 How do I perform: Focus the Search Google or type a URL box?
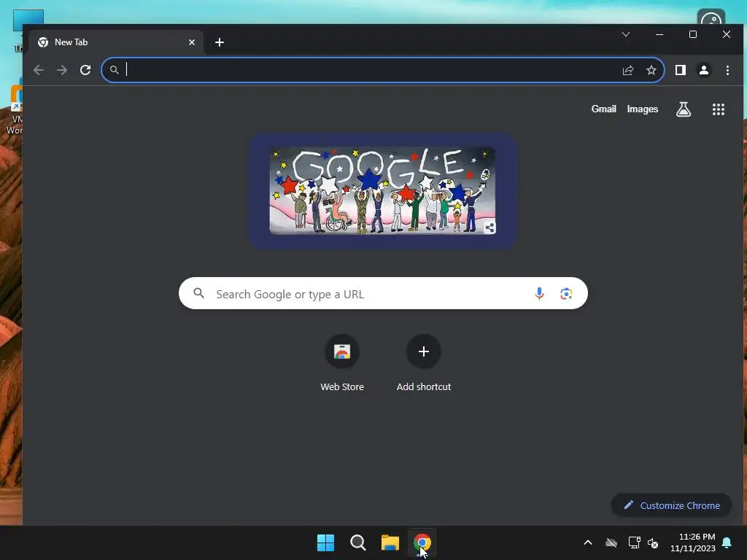383,293
